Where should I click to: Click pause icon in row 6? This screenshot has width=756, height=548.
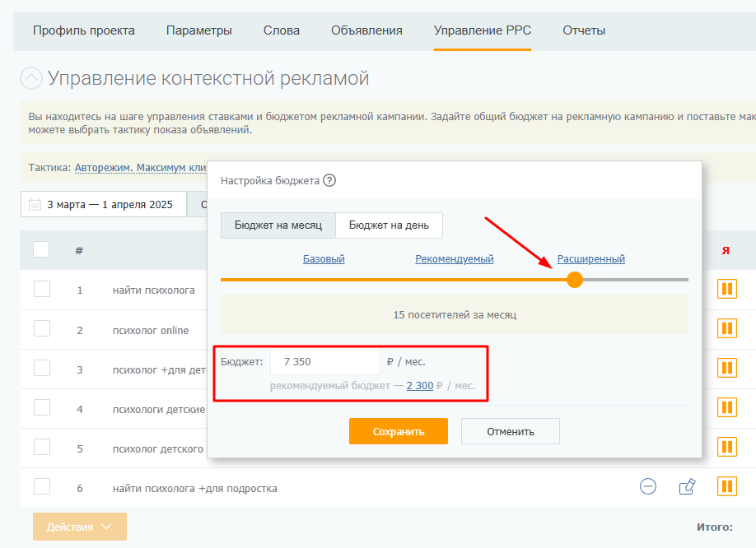point(726,486)
